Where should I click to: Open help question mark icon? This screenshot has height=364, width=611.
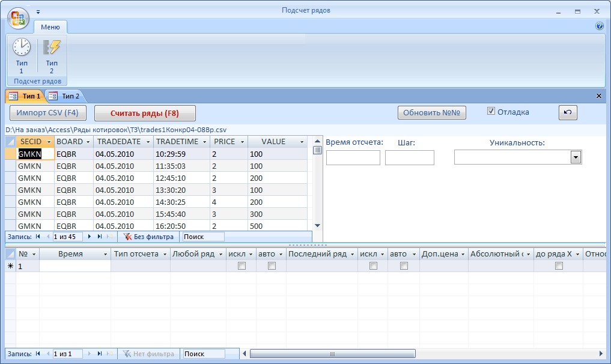600,26
